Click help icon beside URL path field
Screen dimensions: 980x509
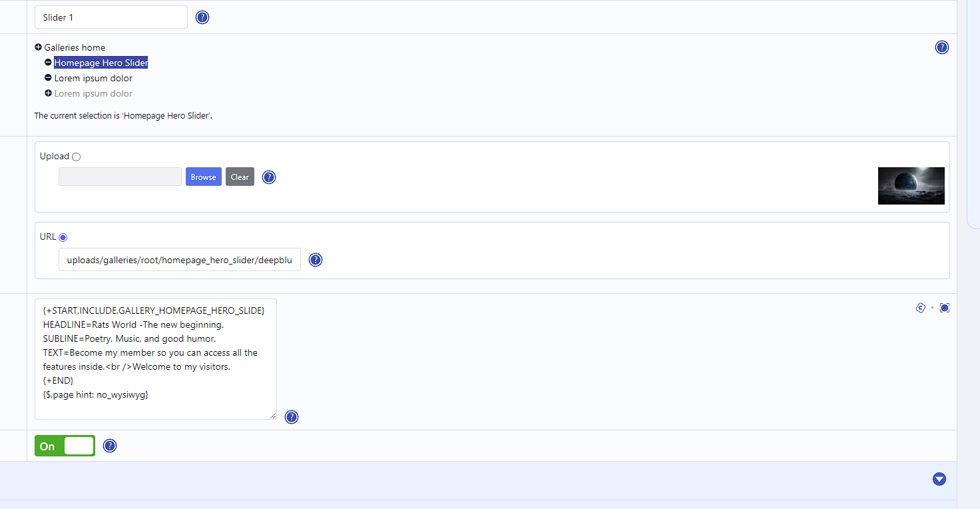tap(316, 260)
